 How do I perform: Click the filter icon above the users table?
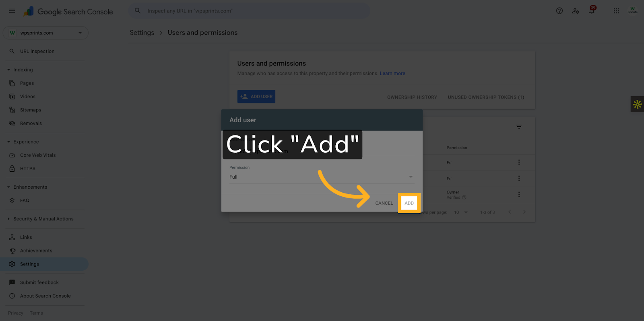(x=519, y=127)
